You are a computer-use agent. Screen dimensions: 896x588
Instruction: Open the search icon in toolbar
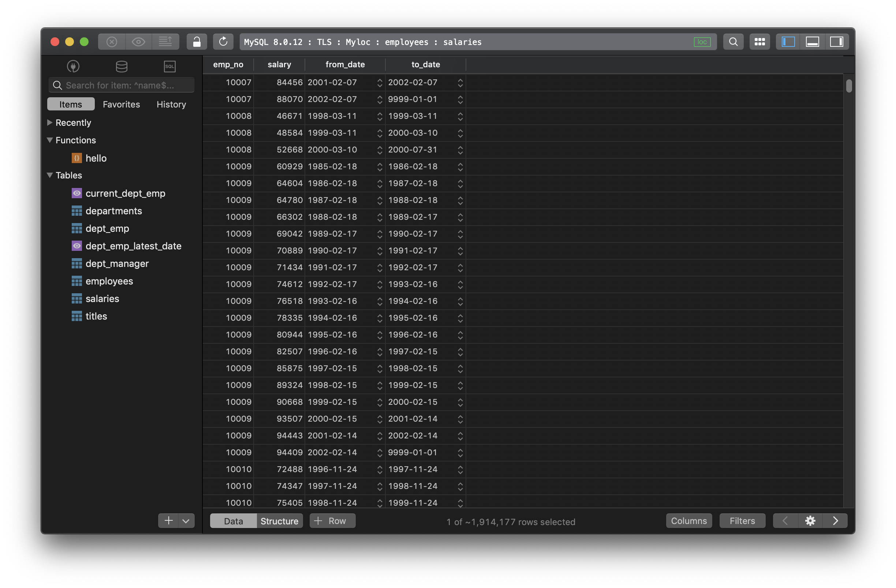(x=734, y=41)
